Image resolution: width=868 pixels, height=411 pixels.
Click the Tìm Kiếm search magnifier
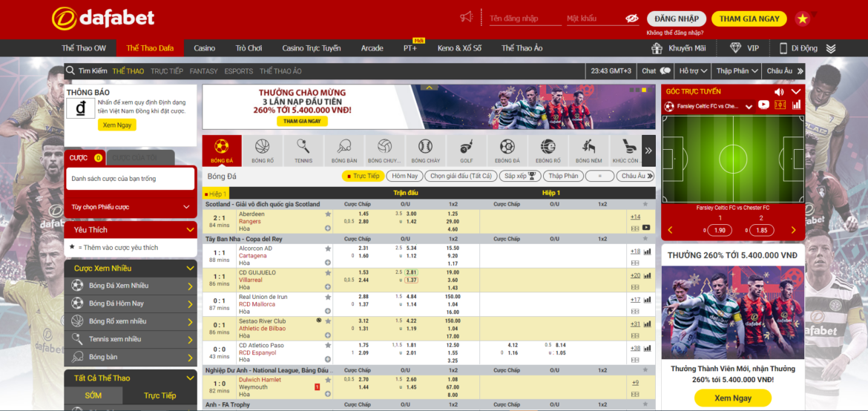[x=70, y=71]
